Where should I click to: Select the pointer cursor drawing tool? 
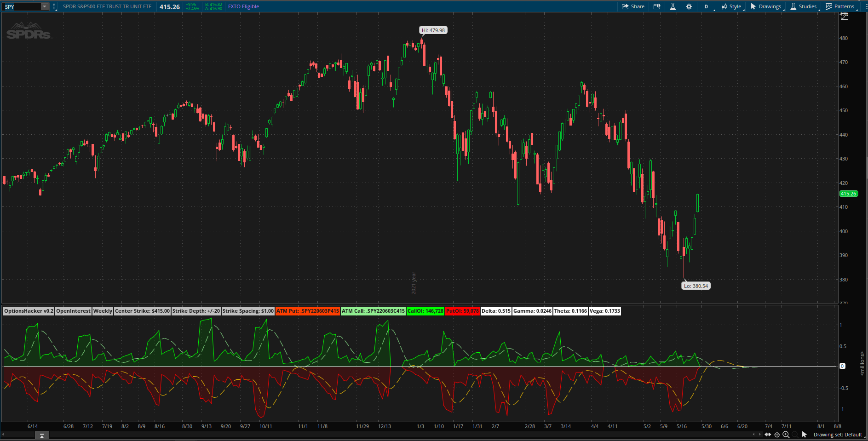pyautogui.click(x=804, y=435)
